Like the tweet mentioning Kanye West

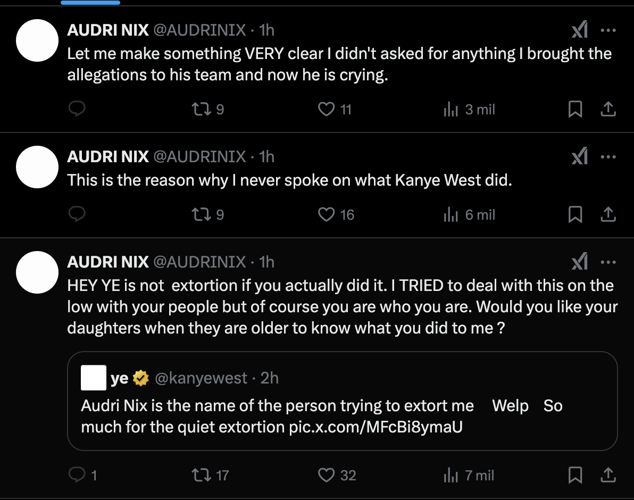[x=336, y=215]
